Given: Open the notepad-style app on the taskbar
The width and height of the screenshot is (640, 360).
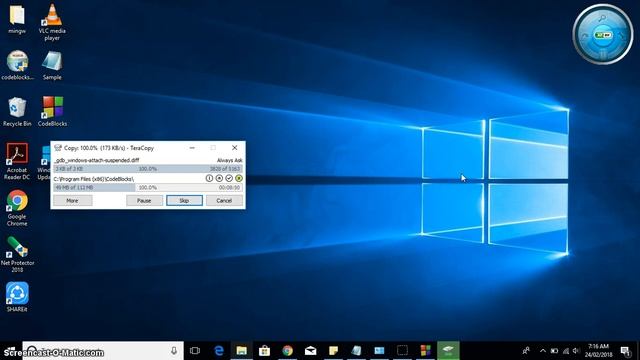Looking at the screenshot, I should tap(356, 351).
